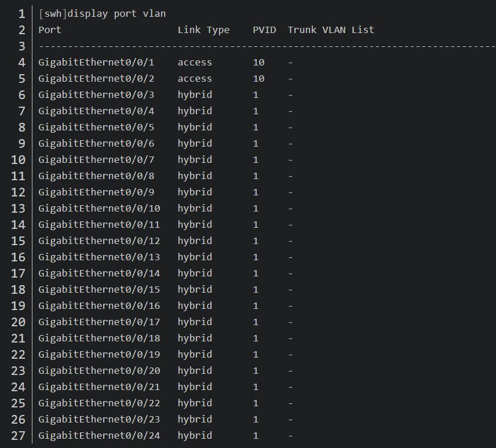The image size is (496, 448).
Task: Click line number 3 in gutter
Action: [x=21, y=46]
